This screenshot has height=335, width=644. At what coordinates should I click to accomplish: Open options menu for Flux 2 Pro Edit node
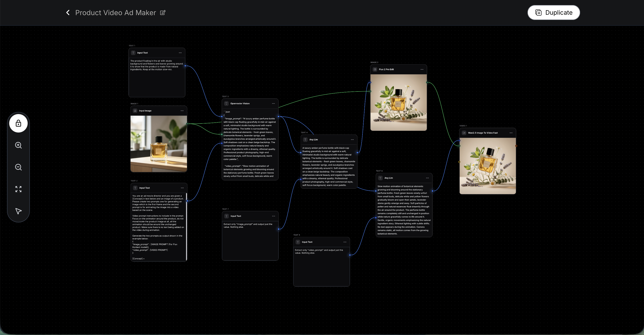point(422,69)
